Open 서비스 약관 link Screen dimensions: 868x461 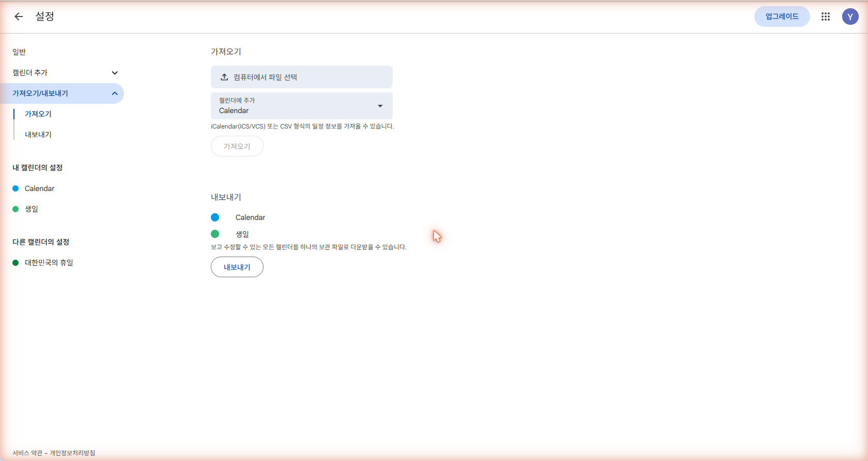click(x=27, y=453)
